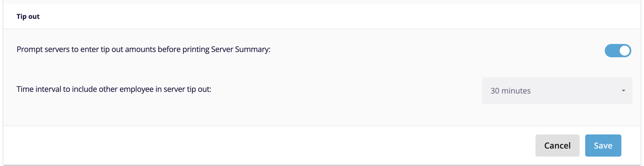Confirm settings using the Save button

tap(603, 145)
